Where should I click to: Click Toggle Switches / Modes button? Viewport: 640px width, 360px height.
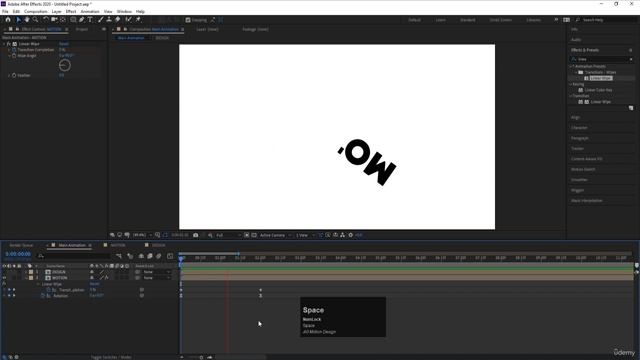tap(111, 357)
